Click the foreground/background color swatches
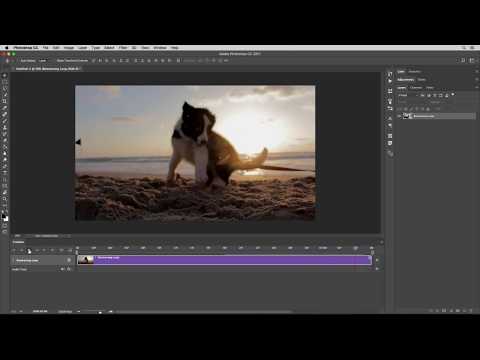Viewport: 480px width, 360px height. point(5,217)
